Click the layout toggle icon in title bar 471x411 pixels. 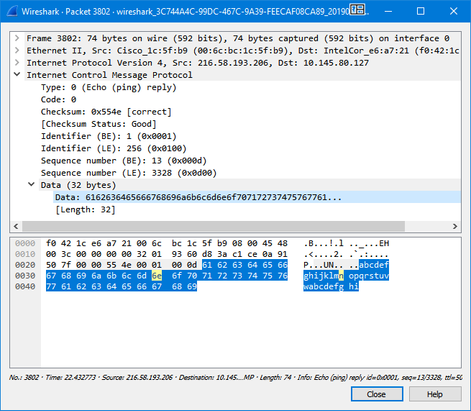[357, 10]
